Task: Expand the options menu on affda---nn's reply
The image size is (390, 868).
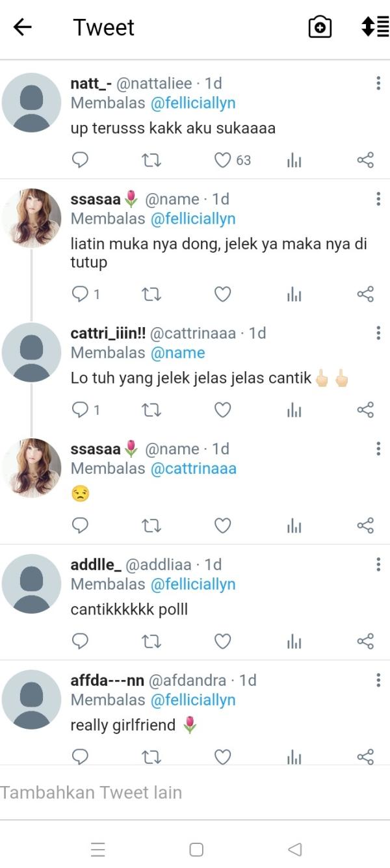Action: [x=378, y=680]
